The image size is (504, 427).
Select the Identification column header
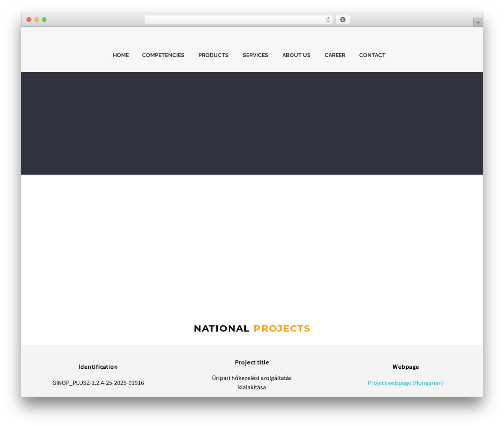(98, 367)
